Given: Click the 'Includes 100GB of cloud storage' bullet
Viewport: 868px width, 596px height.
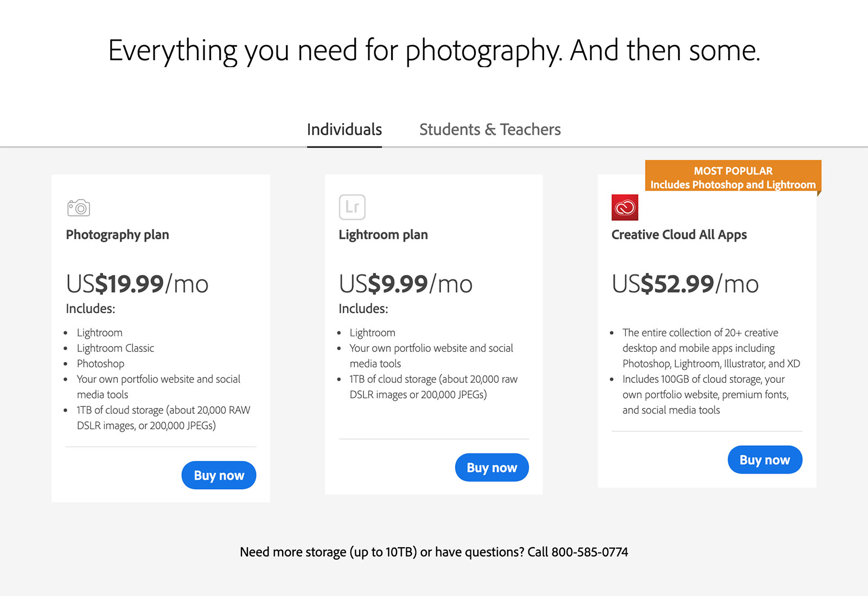Looking at the screenshot, I should click(x=704, y=379).
